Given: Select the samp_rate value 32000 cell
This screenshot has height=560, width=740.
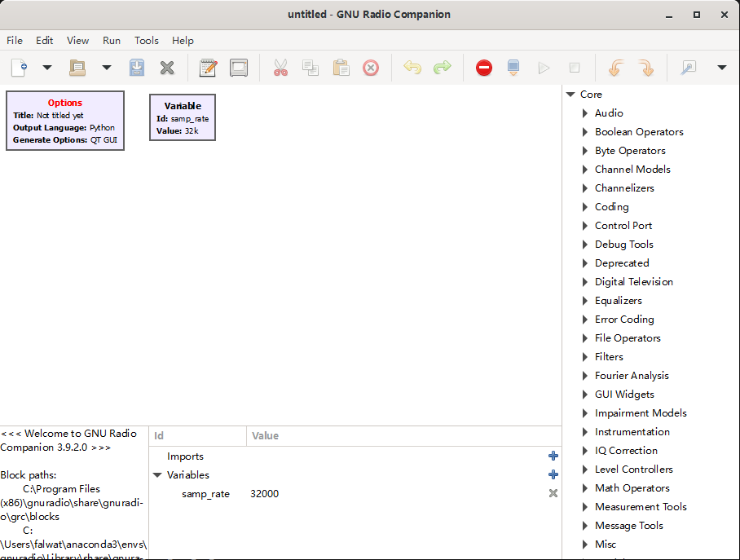Looking at the screenshot, I should pyautogui.click(x=264, y=494).
